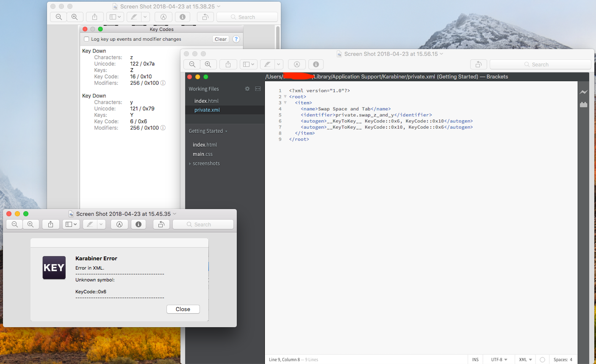Click Share icon in 15.38.25 Preview window
This screenshot has width=596, height=364.
coord(94,17)
